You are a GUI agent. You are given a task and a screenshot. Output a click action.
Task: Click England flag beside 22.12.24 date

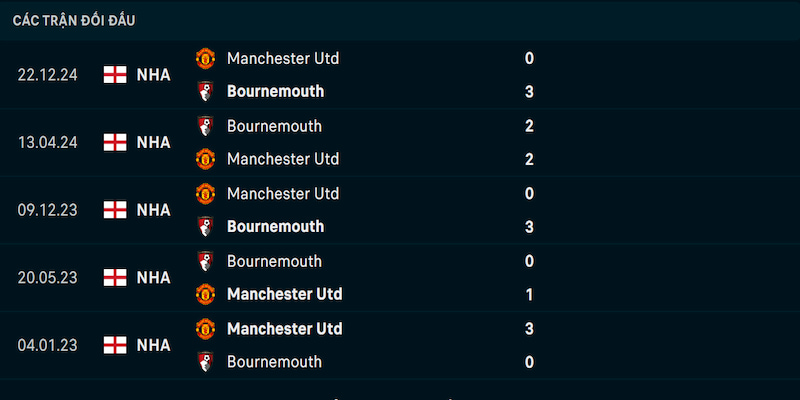pyautogui.click(x=115, y=74)
